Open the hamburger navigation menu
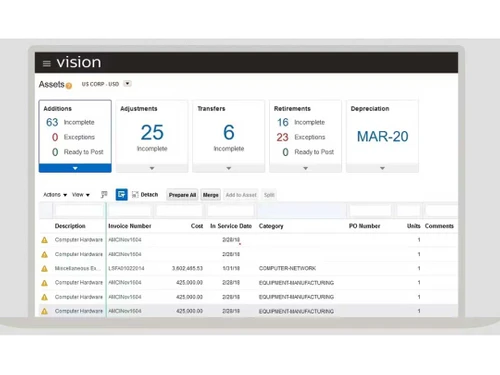The width and height of the screenshot is (500, 375). [x=47, y=63]
